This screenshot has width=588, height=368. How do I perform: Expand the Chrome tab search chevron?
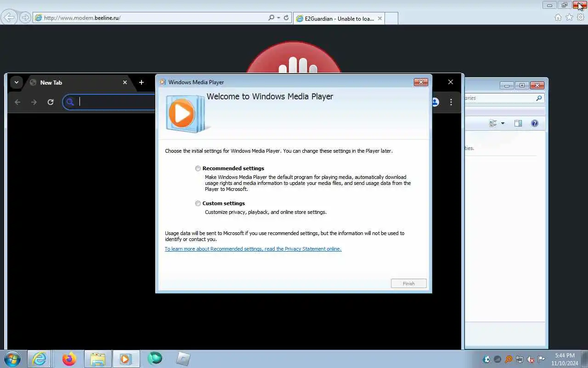17,82
